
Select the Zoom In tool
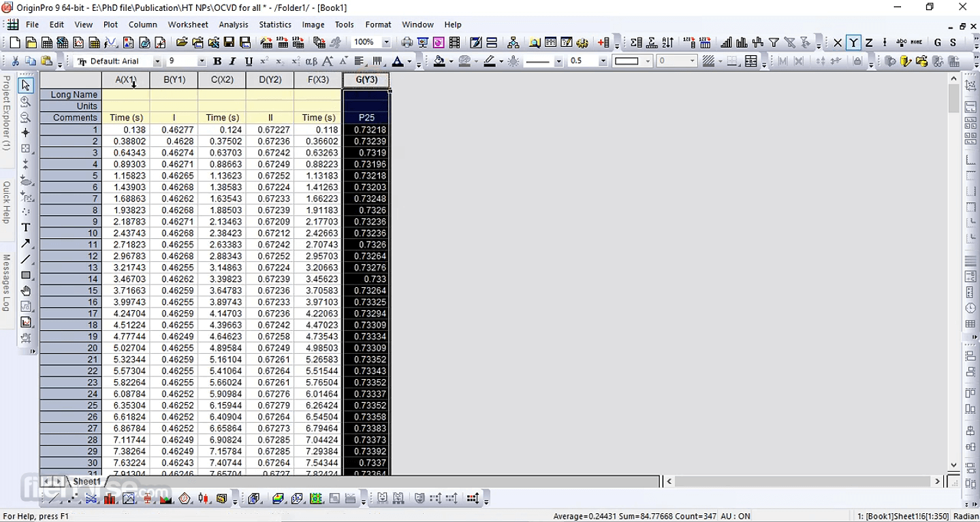(26, 102)
